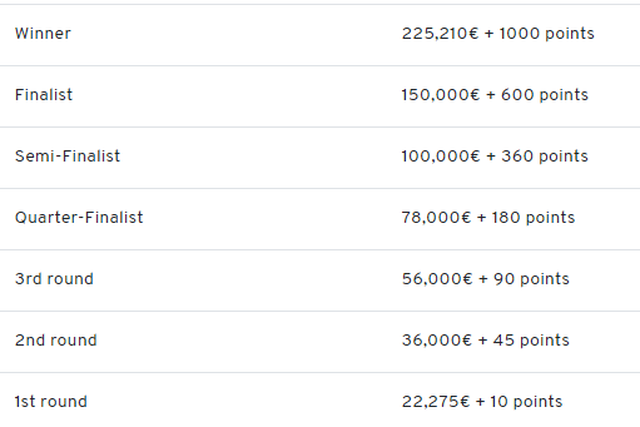Click the 100,000€ prize amount
Image resolution: width=640 pixels, height=427 pixels.
(436, 156)
